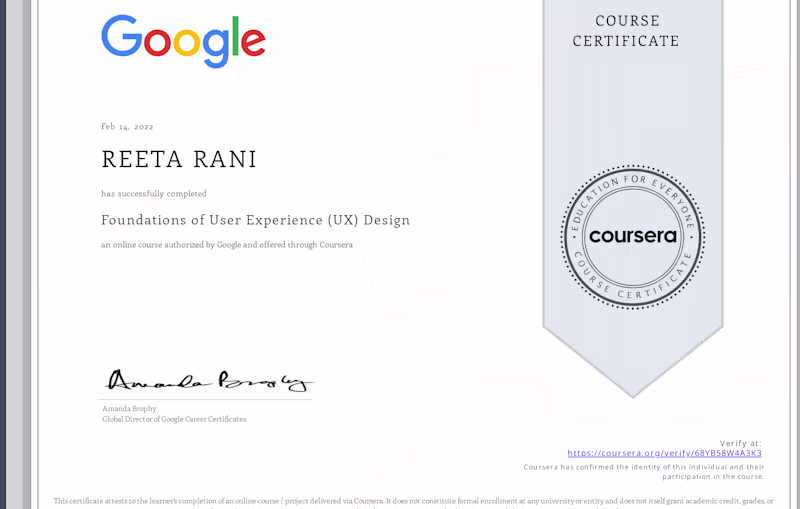Click the Coursera course certificate seal

[633, 237]
